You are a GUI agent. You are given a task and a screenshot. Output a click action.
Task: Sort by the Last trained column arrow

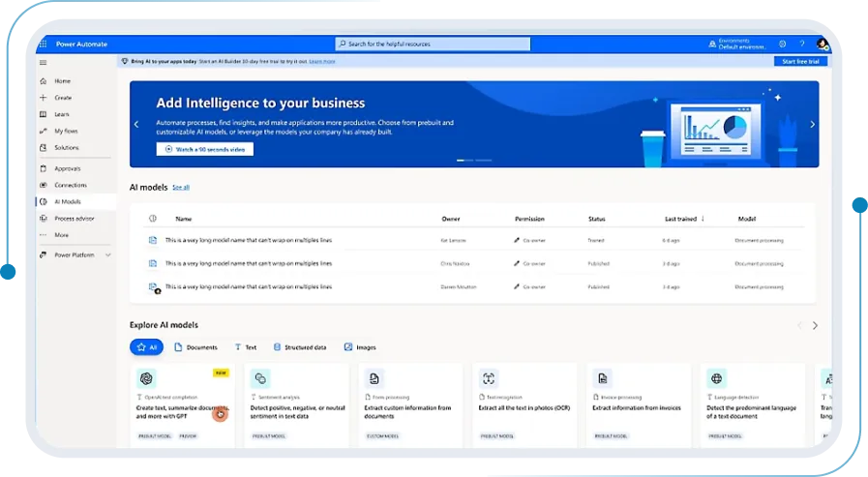[x=703, y=219]
